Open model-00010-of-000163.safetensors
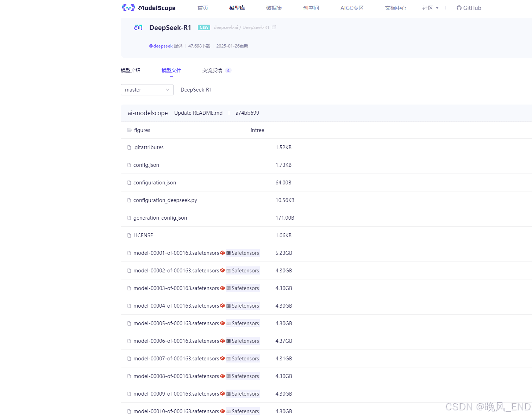Screen dimensions: 532x416 [x=176, y=411]
